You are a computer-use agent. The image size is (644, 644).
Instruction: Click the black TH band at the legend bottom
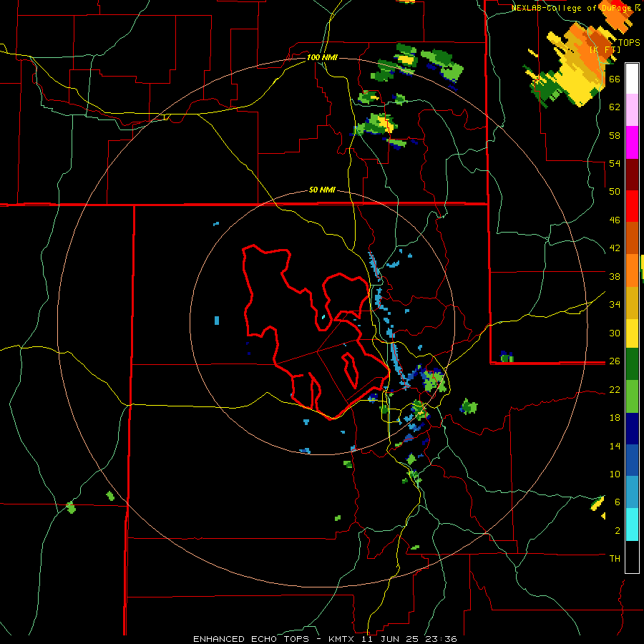click(x=632, y=557)
